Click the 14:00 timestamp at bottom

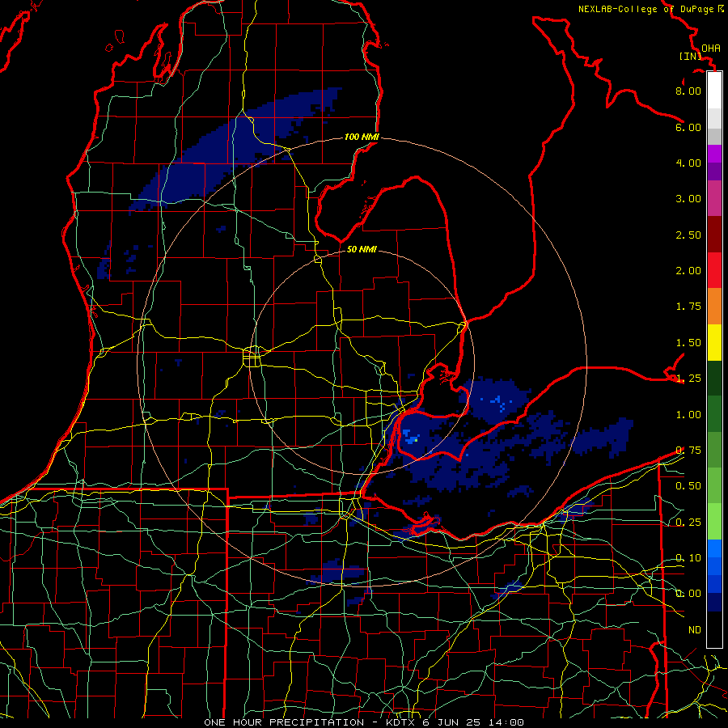506,722
